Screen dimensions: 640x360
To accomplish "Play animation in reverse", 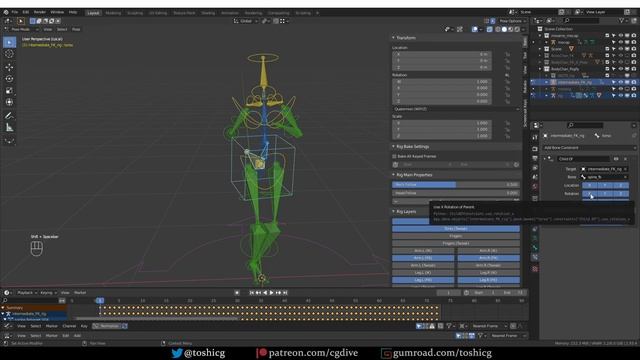I will 265,293.
